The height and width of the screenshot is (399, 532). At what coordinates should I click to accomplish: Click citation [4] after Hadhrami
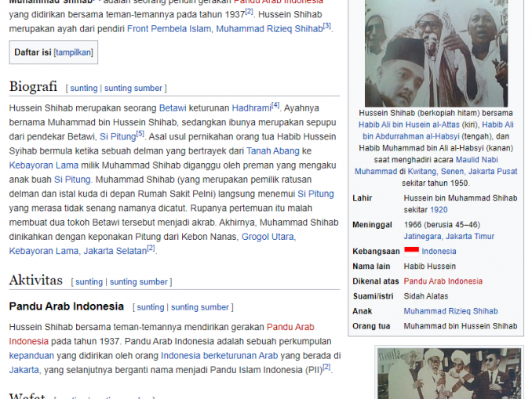click(275, 105)
